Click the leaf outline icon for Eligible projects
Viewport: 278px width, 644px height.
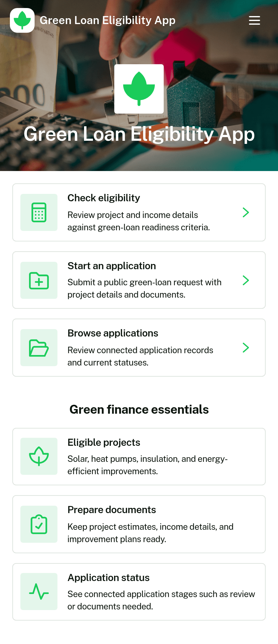39,456
